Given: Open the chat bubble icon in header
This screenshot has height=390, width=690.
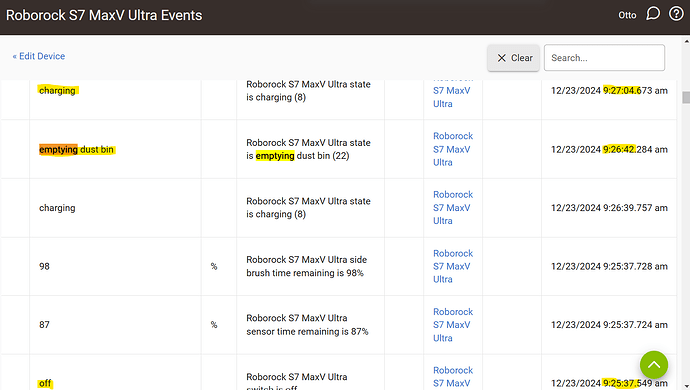Looking at the screenshot, I should 653,14.
